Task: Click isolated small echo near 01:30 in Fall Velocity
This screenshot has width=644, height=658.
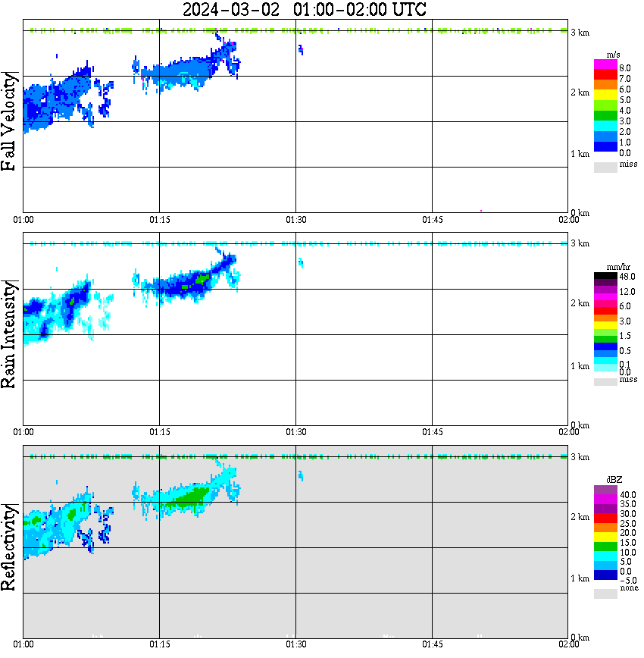Action: coord(301,50)
